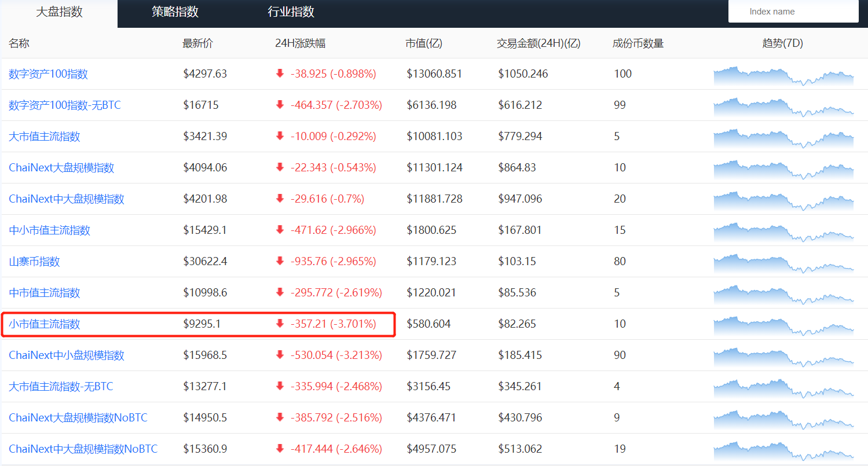Click the trading volume $345.261
The height and width of the screenshot is (466, 868).
coord(520,387)
